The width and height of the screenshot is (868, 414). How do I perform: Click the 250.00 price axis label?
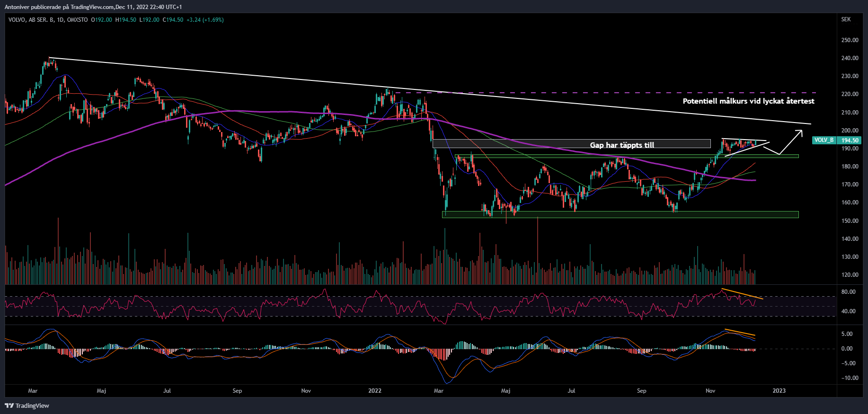(x=850, y=40)
